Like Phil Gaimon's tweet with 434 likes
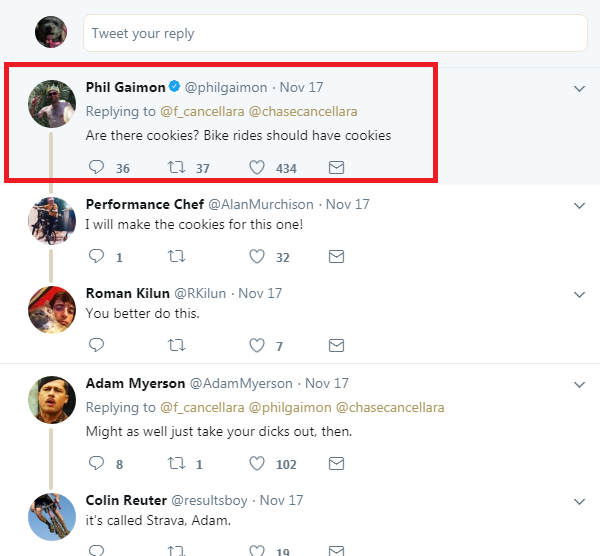Screen dimensions: 600x556 coord(257,168)
